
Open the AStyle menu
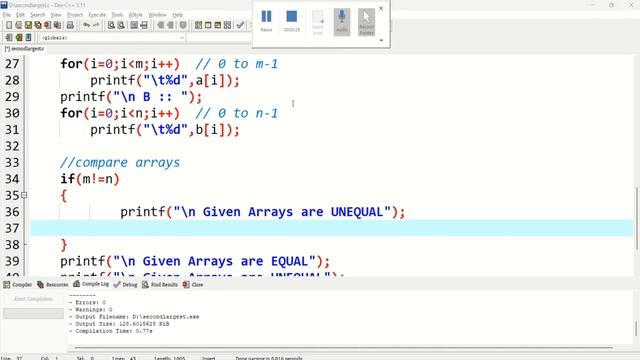[x=136, y=15]
